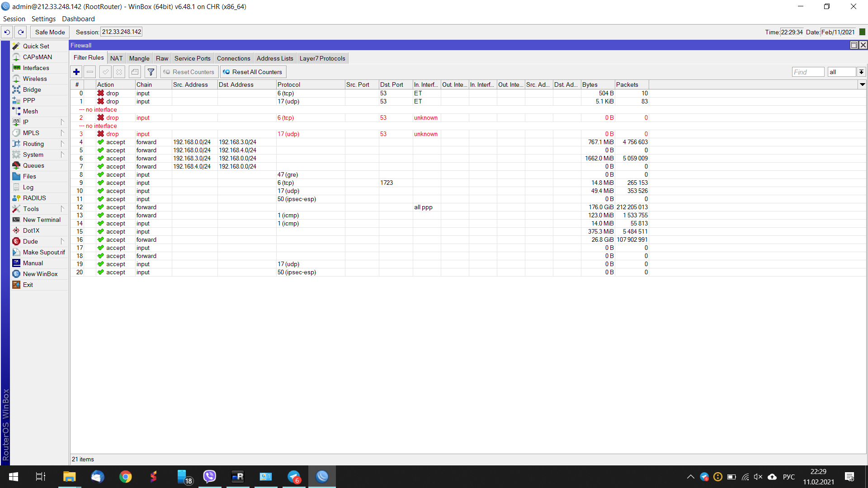Click the Undo arrow icon

[x=7, y=32]
